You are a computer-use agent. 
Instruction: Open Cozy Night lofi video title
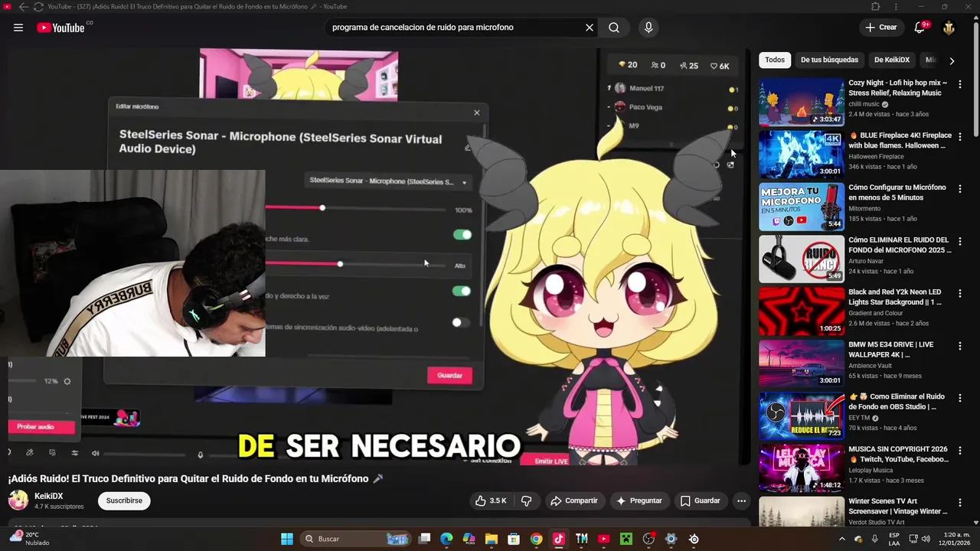click(897, 87)
